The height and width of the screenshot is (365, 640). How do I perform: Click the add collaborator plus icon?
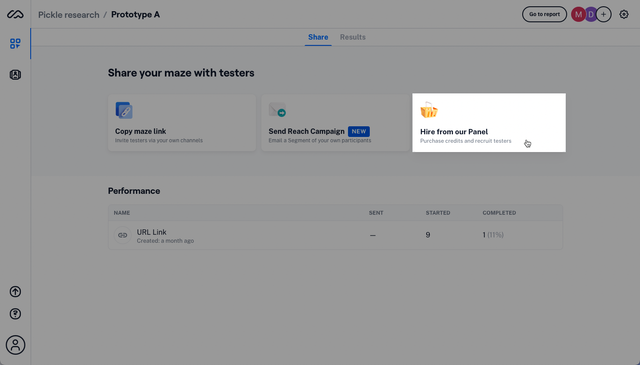point(604,14)
